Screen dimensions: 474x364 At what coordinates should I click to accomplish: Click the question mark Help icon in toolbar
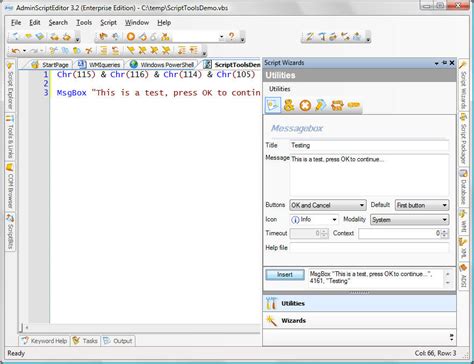pyautogui.click(x=232, y=36)
